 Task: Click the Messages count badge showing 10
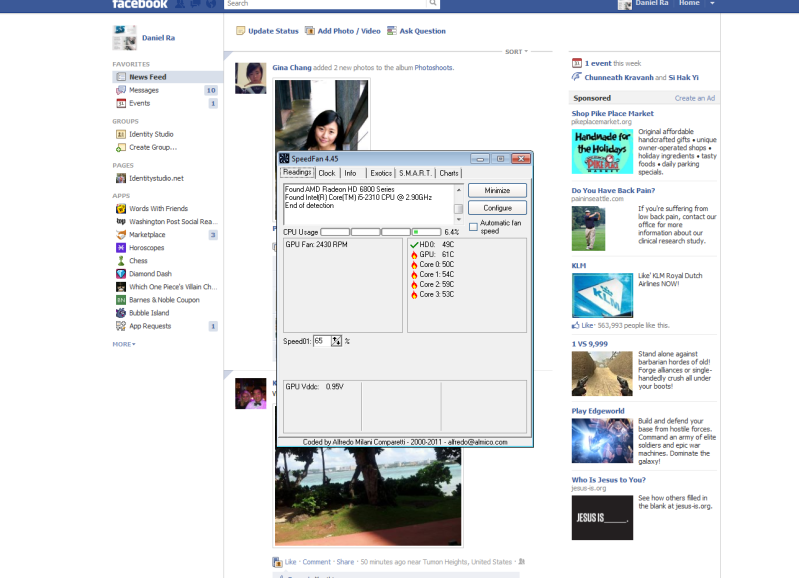click(x=211, y=90)
